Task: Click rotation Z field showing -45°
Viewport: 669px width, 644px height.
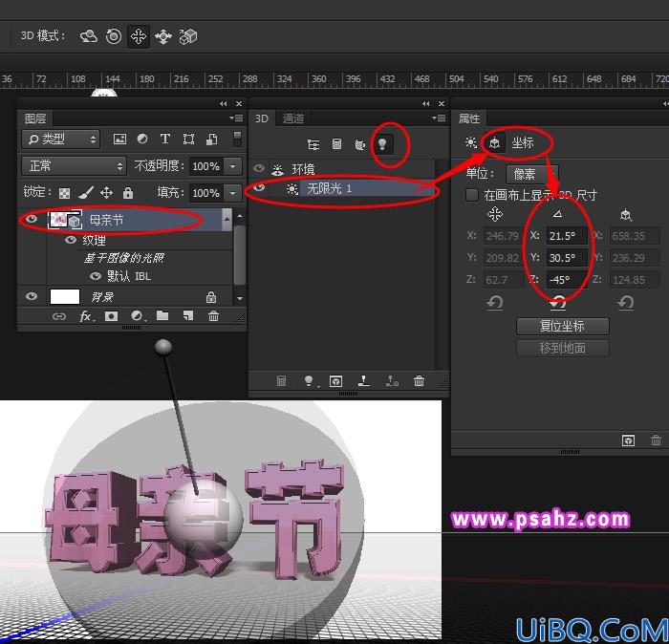Action: click(567, 280)
